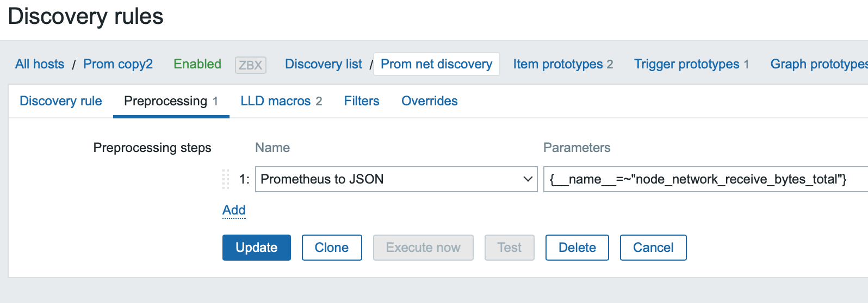Grab the preprocessing step drag handle
Image resolution: width=868 pixels, height=303 pixels.
(x=226, y=179)
